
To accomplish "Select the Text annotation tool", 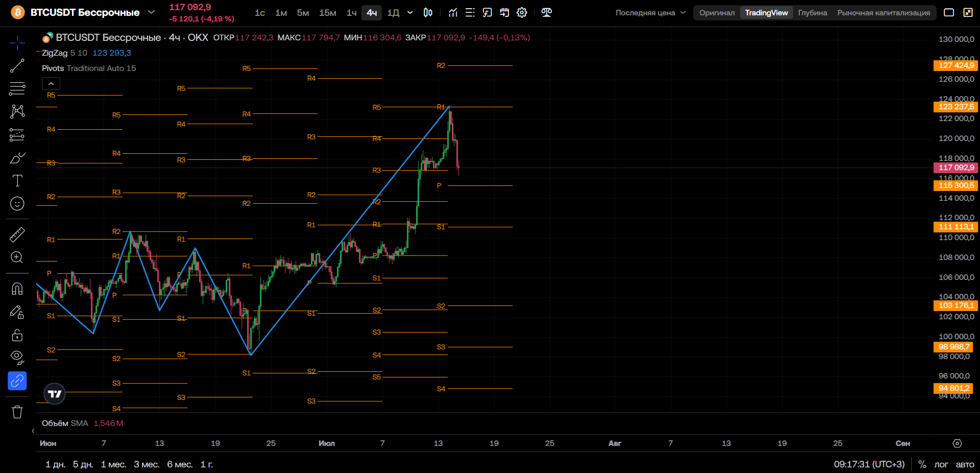I will pos(17,181).
